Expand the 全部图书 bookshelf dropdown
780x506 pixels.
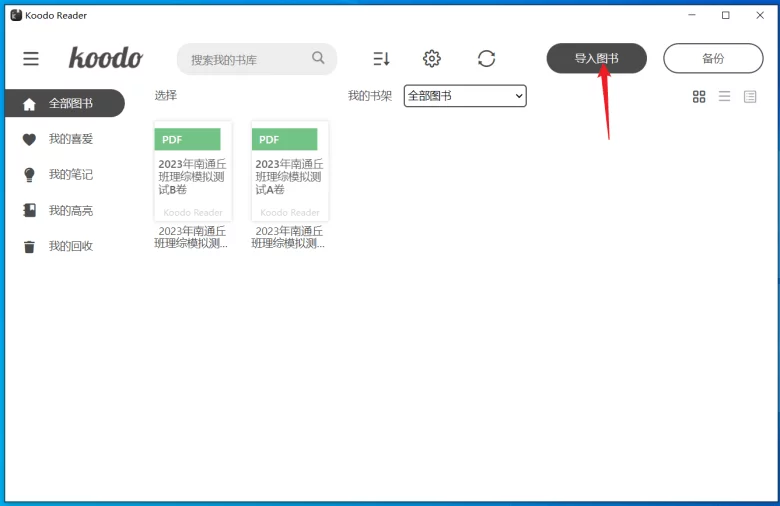465,96
